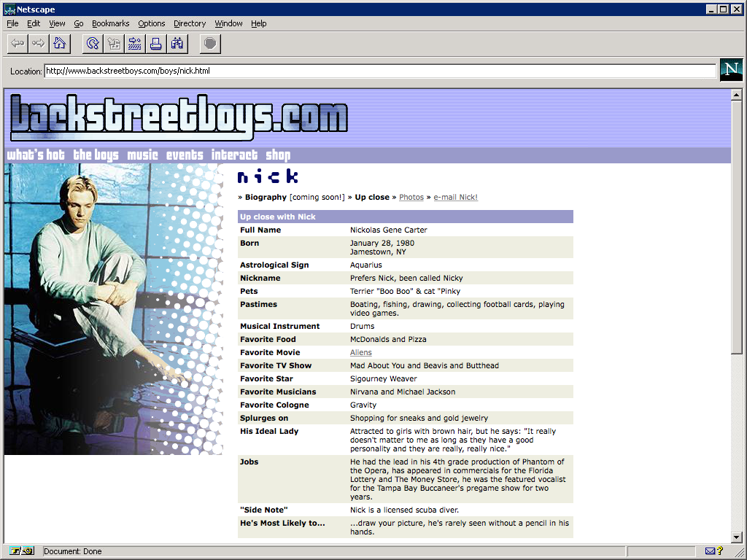
Task: Click the Forward navigation arrow icon
Action: click(x=38, y=44)
